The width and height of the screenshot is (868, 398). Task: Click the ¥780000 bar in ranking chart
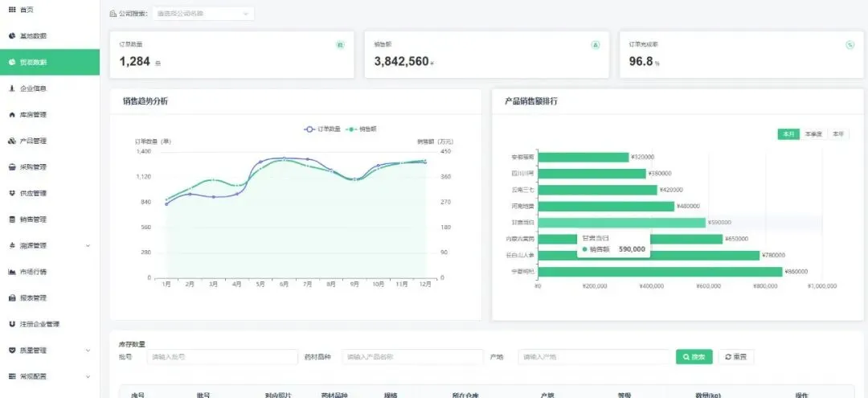click(649, 255)
